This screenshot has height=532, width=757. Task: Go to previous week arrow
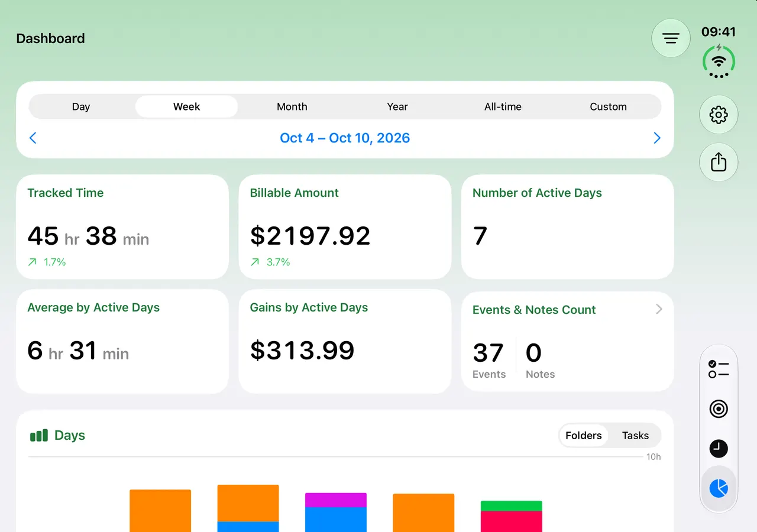[x=33, y=138]
